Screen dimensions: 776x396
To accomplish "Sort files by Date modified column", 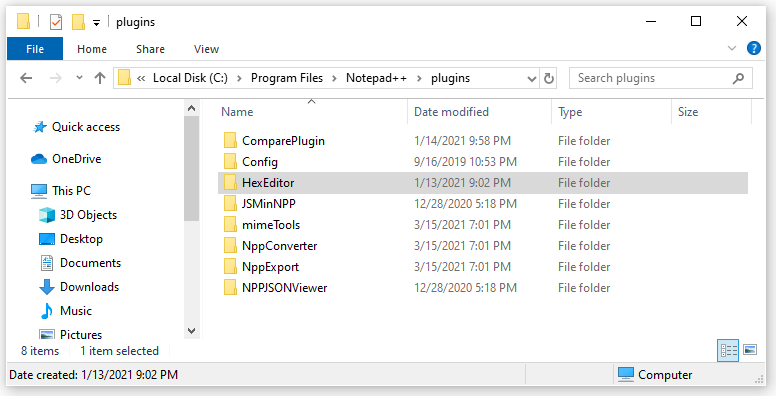I will [x=451, y=112].
